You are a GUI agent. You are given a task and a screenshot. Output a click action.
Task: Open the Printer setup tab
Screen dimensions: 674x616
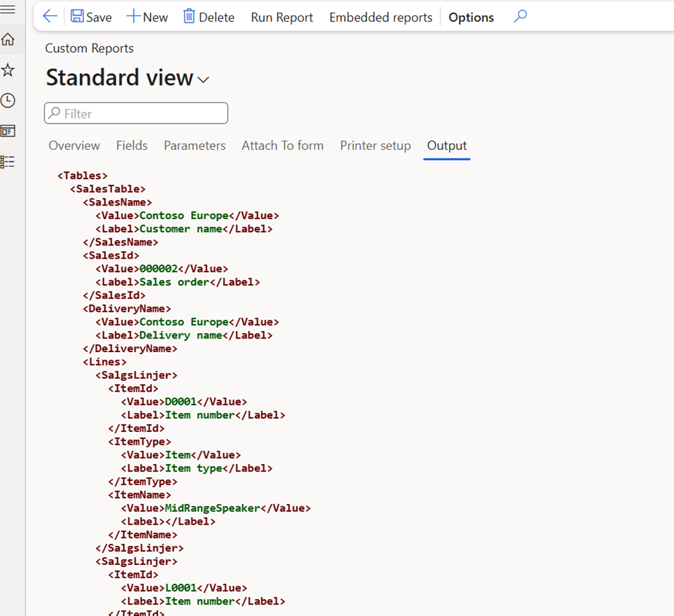coord(375,146)
